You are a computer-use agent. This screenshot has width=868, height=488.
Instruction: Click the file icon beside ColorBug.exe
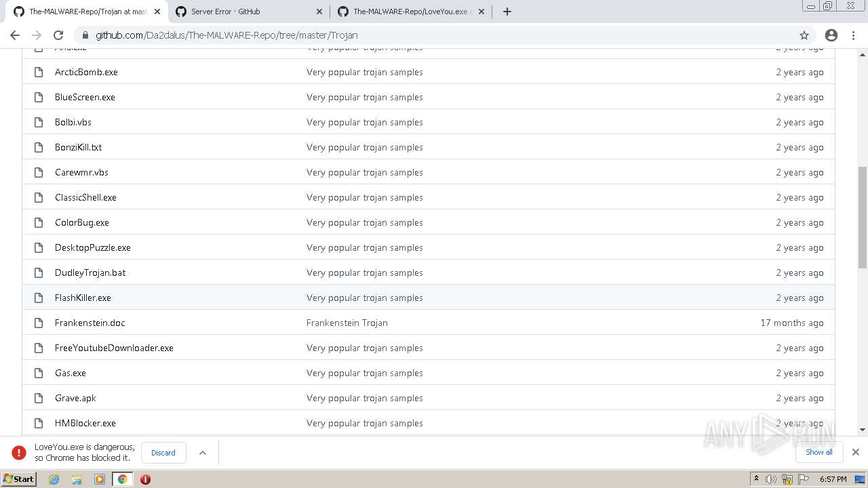tap(39, 222)
